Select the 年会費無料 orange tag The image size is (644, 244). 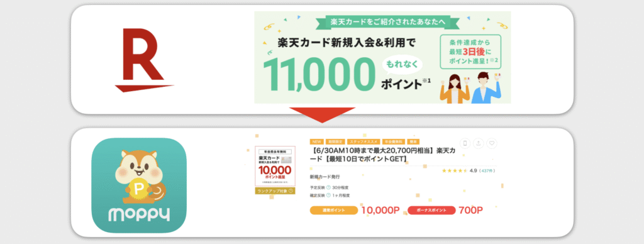[393, 141]
